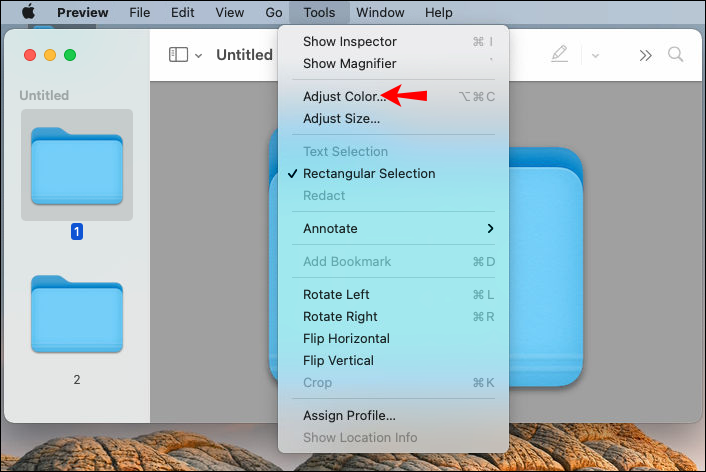Click the toolbar overflow double-chevron

(646, 55)
